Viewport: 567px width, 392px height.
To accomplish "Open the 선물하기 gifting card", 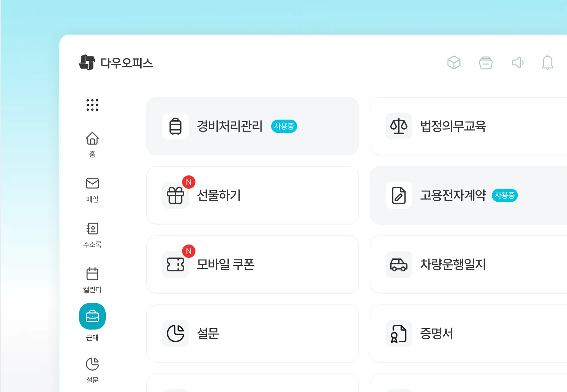I will pos(253,196).
